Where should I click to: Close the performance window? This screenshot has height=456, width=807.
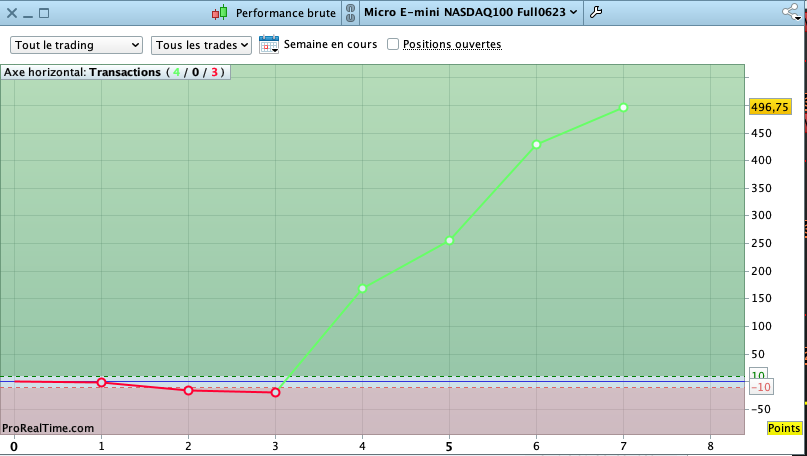coord(11,13)
